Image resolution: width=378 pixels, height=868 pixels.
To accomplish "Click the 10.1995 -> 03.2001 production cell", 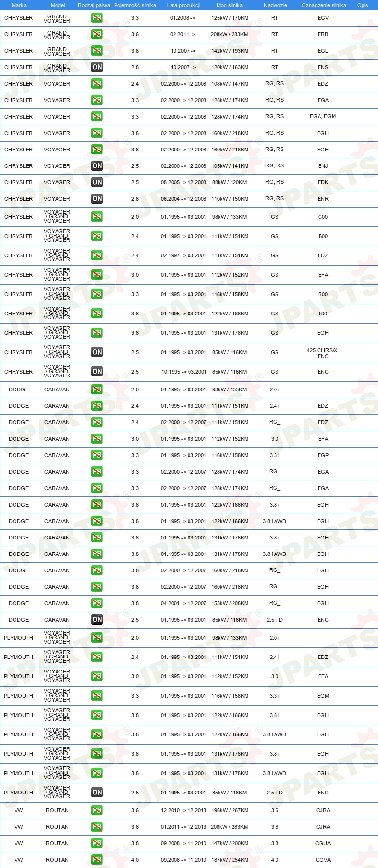I will pyautogui.click(x=184, y=372).
